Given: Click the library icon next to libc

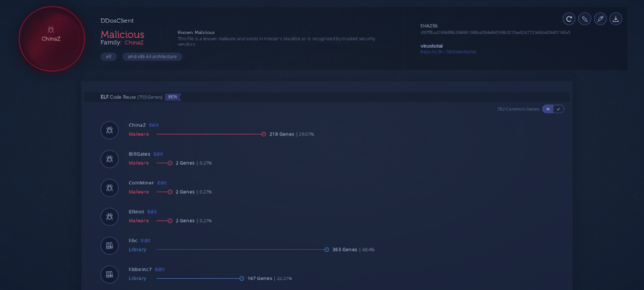Looking at the screenshot, I should [x=109, y=245].
